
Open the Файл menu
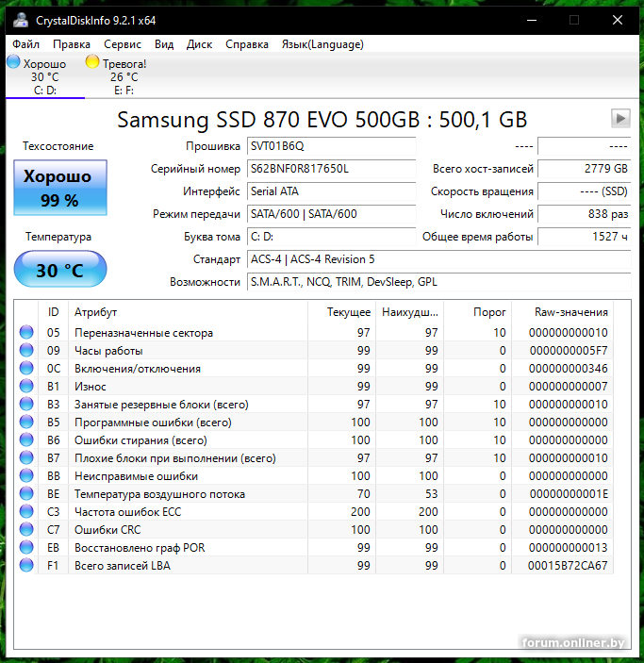pyautogui.click(x=25, y=44)
